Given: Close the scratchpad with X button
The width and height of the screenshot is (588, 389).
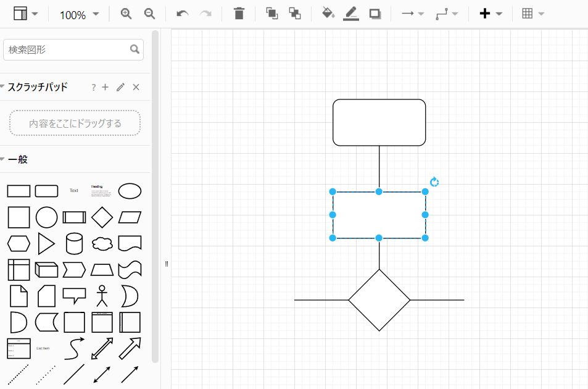Looking at the screenshot, I should tap(136, 87).
